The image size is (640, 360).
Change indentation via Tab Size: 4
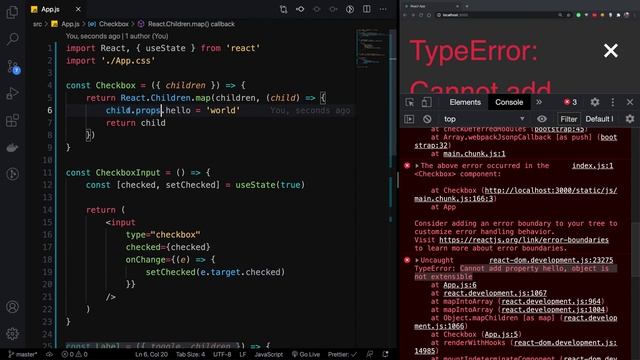pyautogui.click(x=190, y=354)
